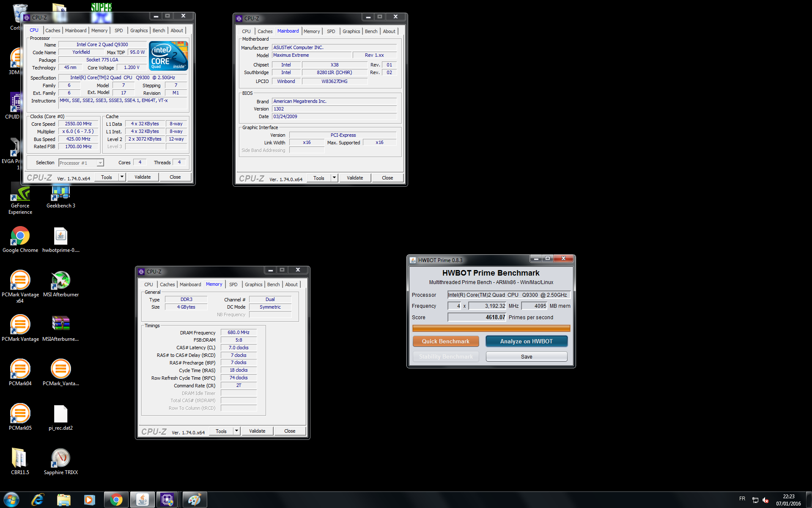Expand Tools arrow in Mainboard window
This screenshot has width=812, height=508.
tap(335, 178)
